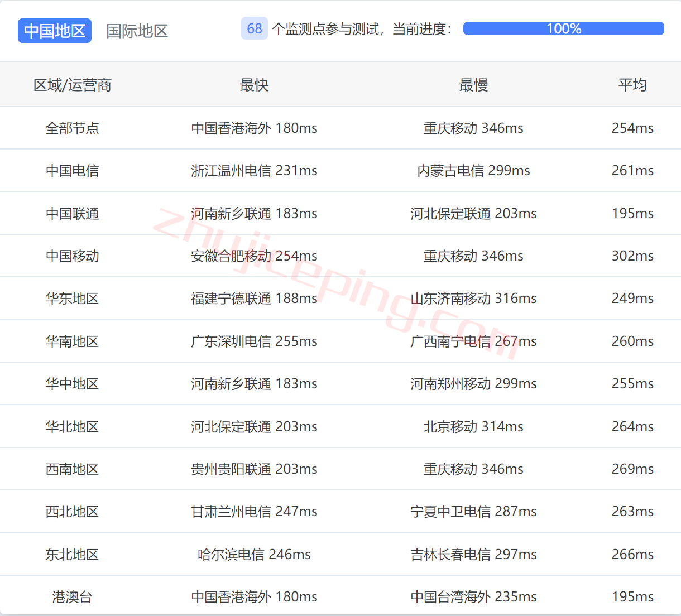
Task: Click the 平均 column header
Action: 632,85
